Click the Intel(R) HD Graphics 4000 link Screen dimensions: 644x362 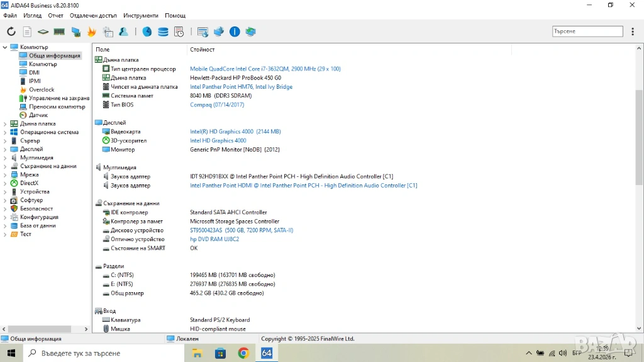point(221,132)
